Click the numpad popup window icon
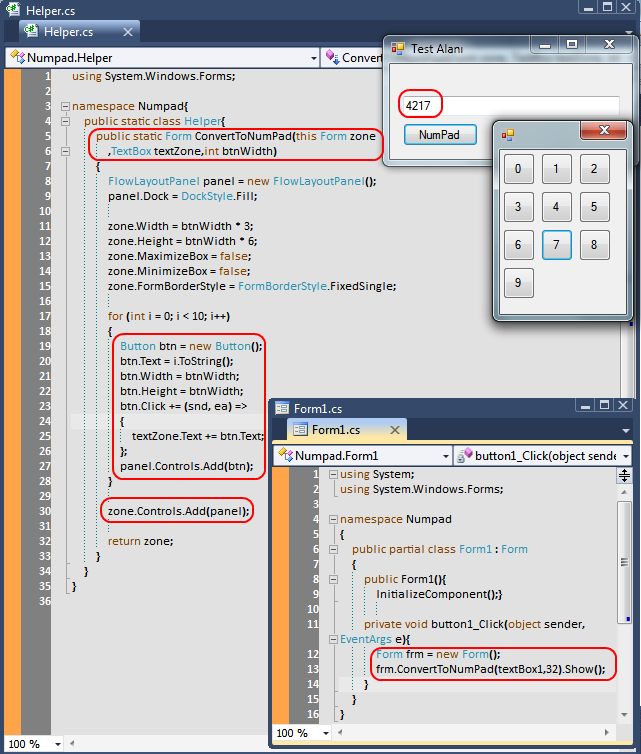Image resolution: width=641 pixels, height=754 pixels. point(508,134)
